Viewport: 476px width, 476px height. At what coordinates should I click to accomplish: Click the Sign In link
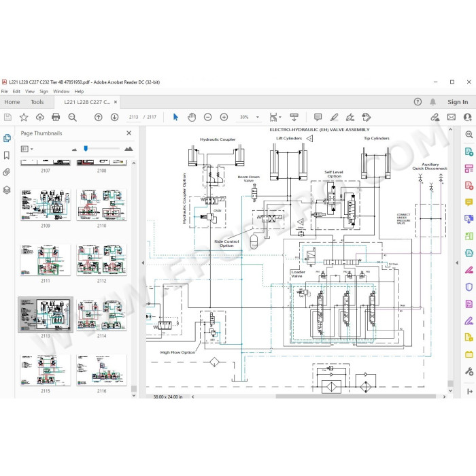pyautogui.click(x=458, y=102)
